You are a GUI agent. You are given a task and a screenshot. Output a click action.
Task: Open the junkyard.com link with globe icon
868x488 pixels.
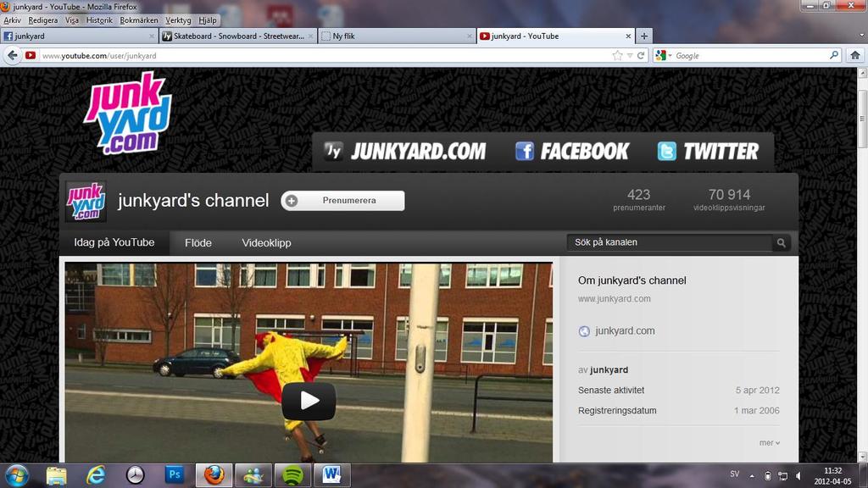tap(616, 331)
